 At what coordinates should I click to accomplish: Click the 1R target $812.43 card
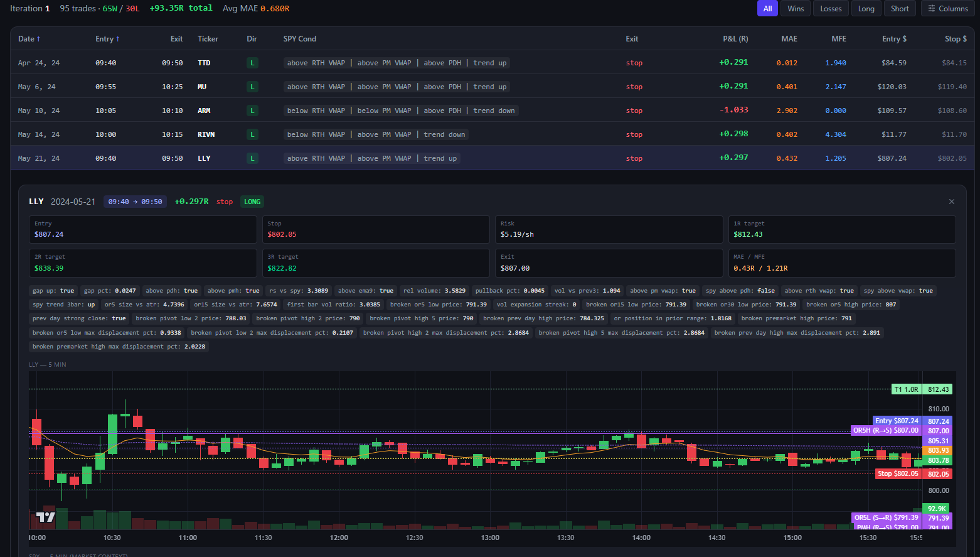click(x=842, y=229)
